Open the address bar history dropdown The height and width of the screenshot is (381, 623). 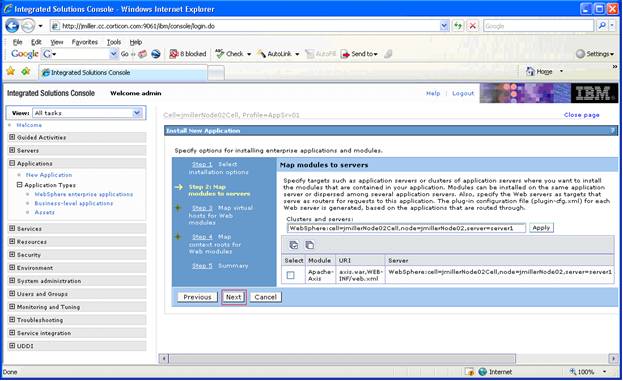click(x=444, y=26)
